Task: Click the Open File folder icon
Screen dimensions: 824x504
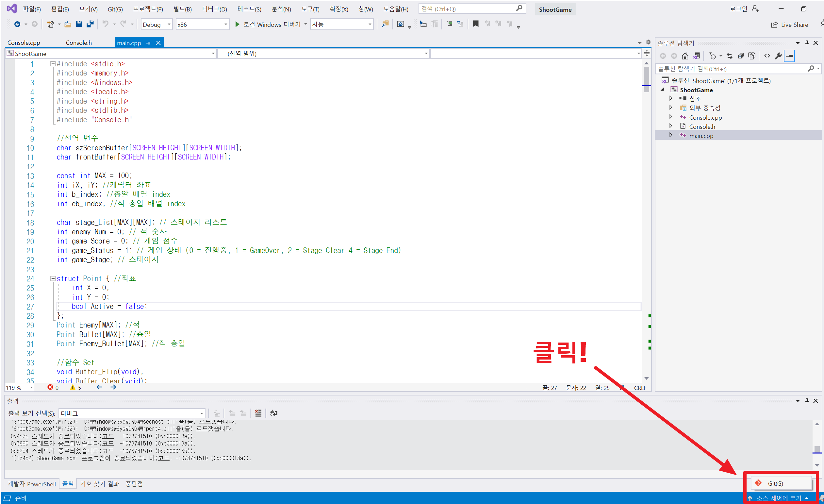Action: coord(68,24)
